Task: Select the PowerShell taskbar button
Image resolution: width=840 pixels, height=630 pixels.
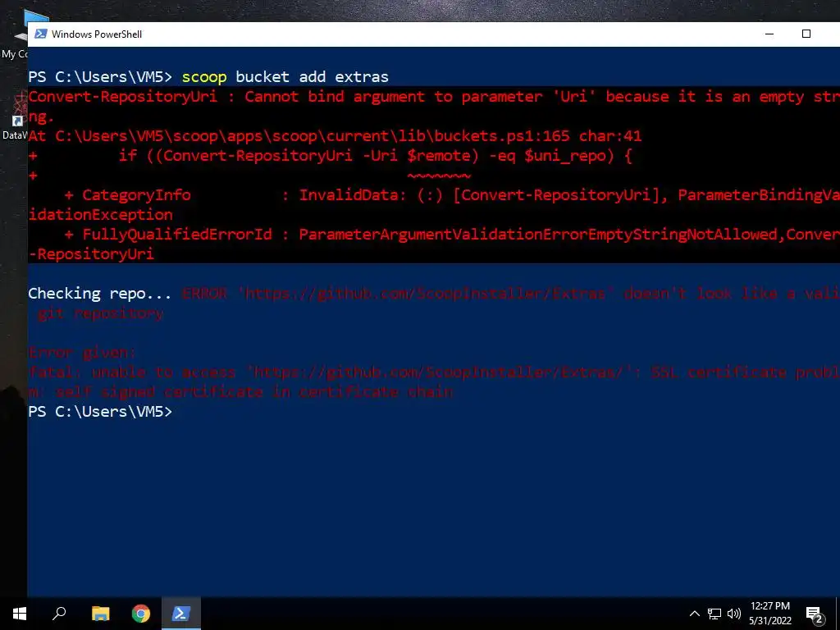Action: (181, 614)
